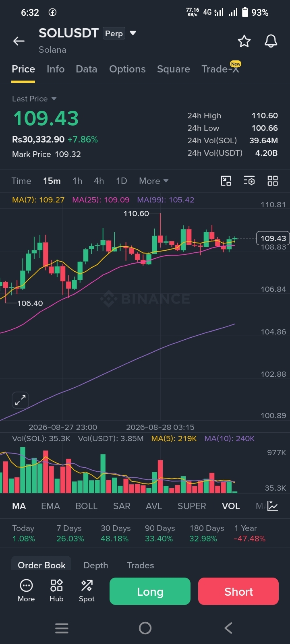
Task: Add SOLUSDT to favorites with star icon
Action: [x=244, y=41]
